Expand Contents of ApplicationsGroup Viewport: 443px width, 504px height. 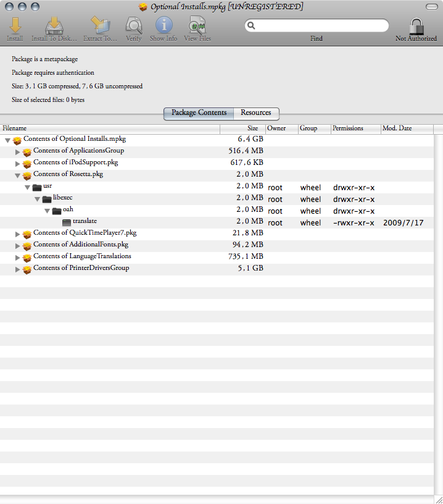pos(18,152)
